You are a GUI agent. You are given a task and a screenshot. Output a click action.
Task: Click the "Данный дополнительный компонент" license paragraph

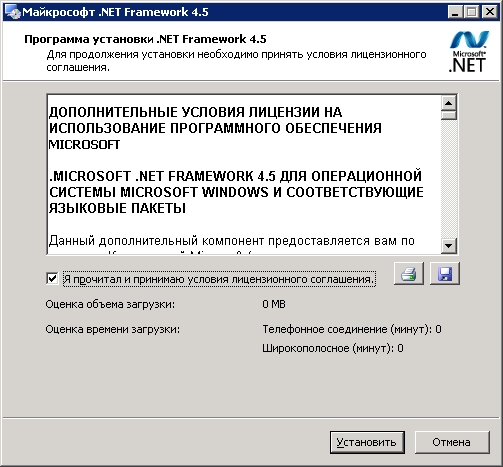(232, 241)
